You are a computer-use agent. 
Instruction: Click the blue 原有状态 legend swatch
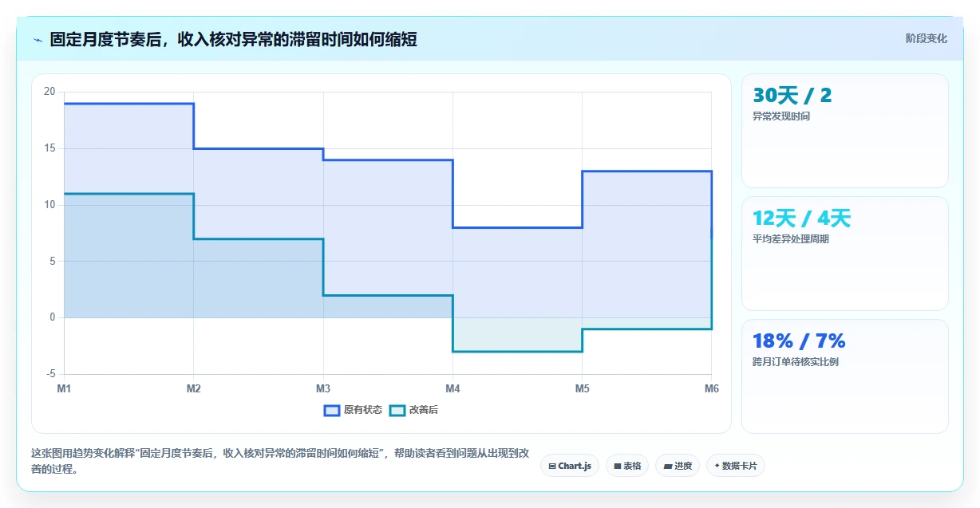tap(332, 410)
